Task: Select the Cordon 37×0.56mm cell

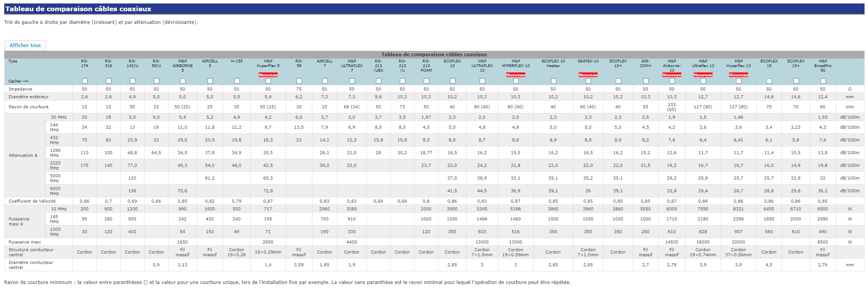Action: 738,252
